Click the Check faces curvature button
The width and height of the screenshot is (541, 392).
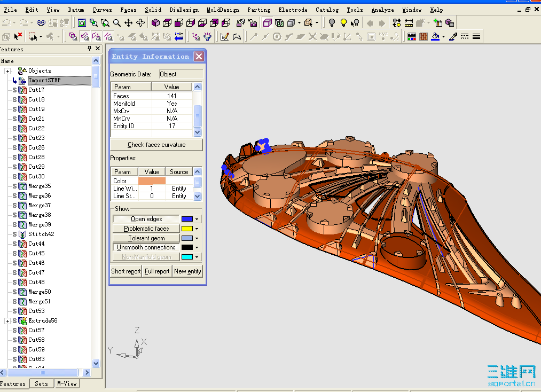156,145
